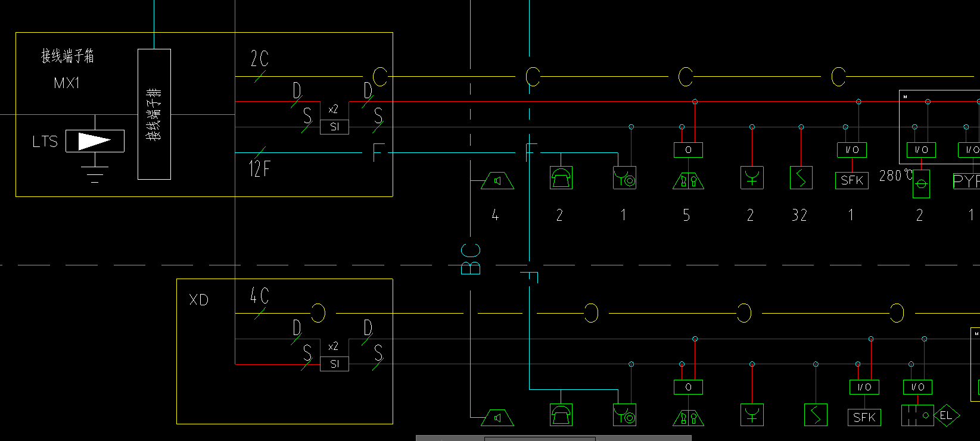Select the BC riser label
The height and width of the screenshot is (441, 980).
471,259
